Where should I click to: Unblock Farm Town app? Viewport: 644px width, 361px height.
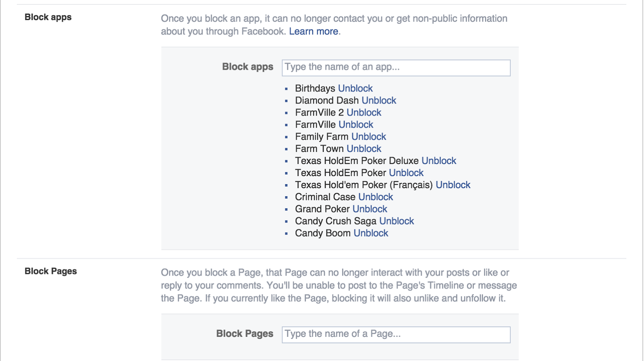(x=364, y=149)
